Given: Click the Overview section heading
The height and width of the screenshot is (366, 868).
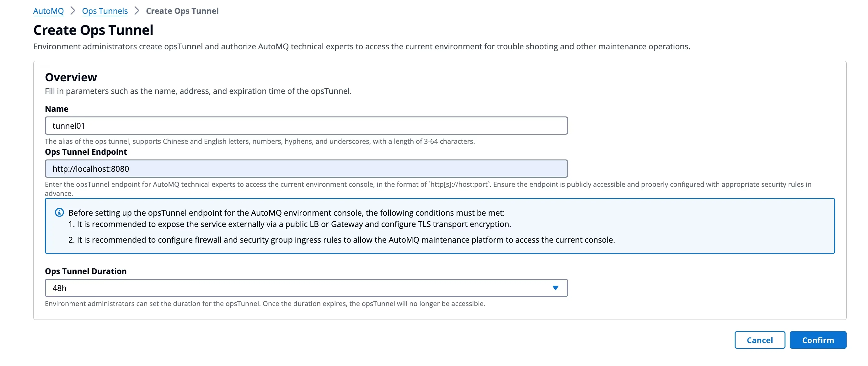Looking at the screenshot, I should 71,77.
